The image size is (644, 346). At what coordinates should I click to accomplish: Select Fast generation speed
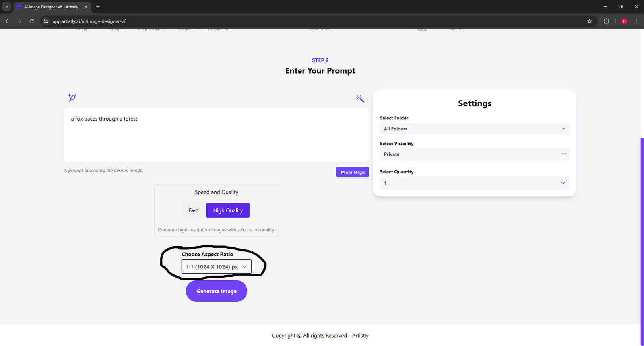(193, 210)
